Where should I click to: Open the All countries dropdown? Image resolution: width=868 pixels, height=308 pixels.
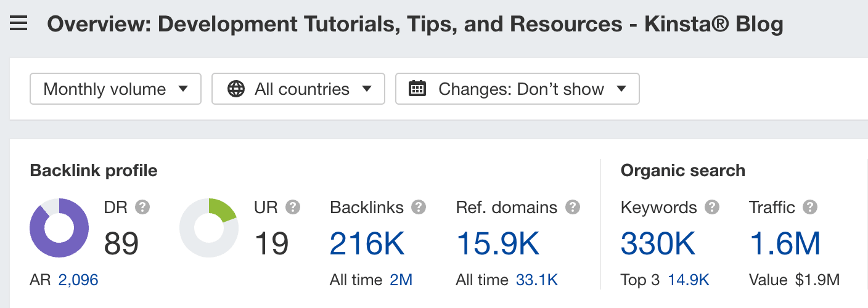(298, 89)
